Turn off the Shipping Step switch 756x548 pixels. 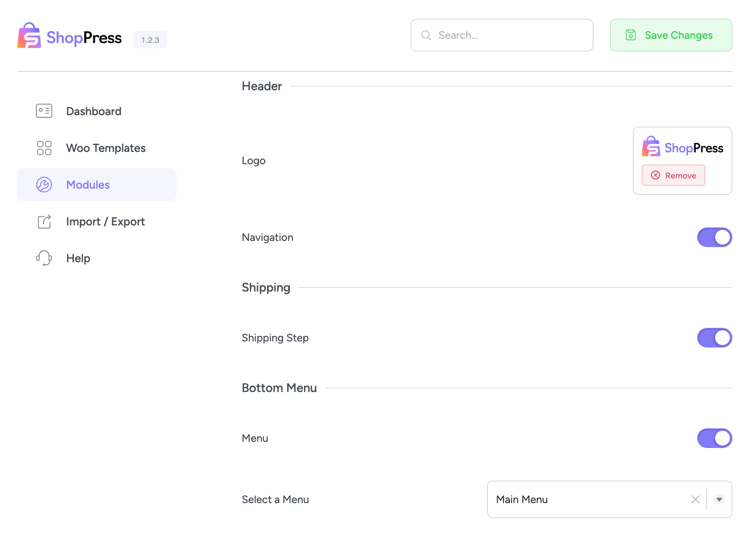click(714, 338)
